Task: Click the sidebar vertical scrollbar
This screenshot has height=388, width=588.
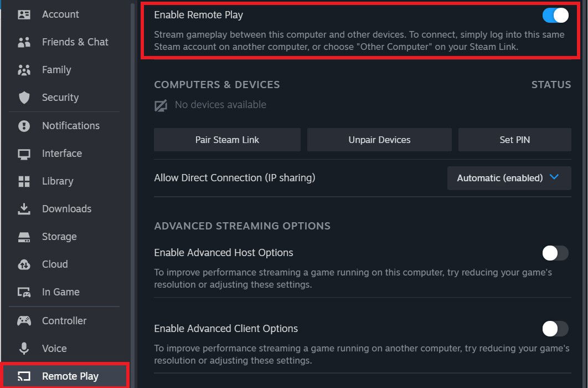Action: click(x=132, y=166)
